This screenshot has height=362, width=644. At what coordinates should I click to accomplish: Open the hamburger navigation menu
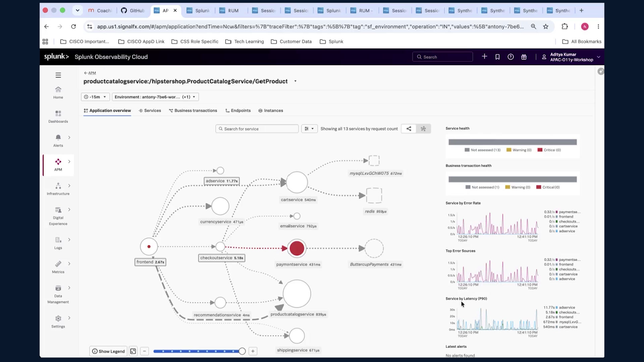[58, 75]
